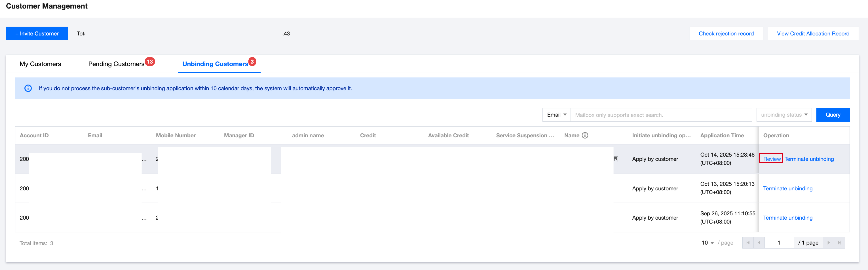Switch to My Customers tab
Viewport: 868px width, 270px height.
pos(40,64)
